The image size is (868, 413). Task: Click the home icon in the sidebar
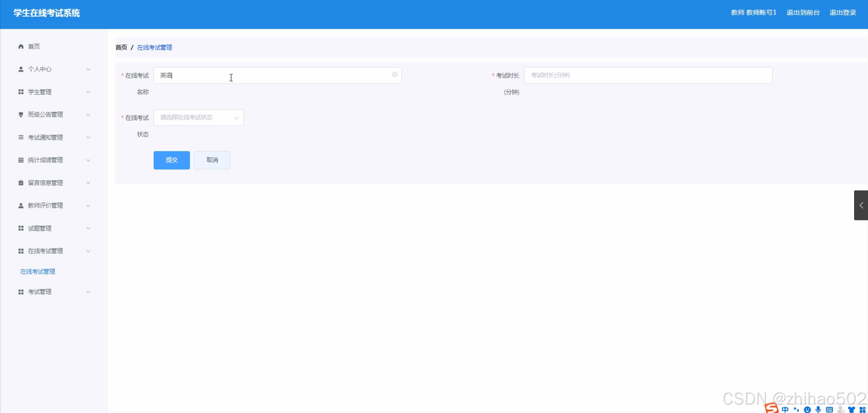coord(21,46)
